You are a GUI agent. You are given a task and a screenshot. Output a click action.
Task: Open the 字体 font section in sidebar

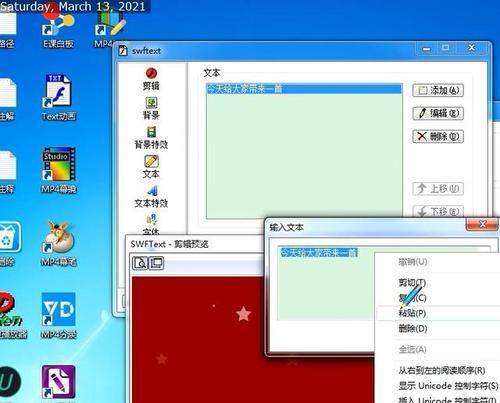click(x=151, y=224)
